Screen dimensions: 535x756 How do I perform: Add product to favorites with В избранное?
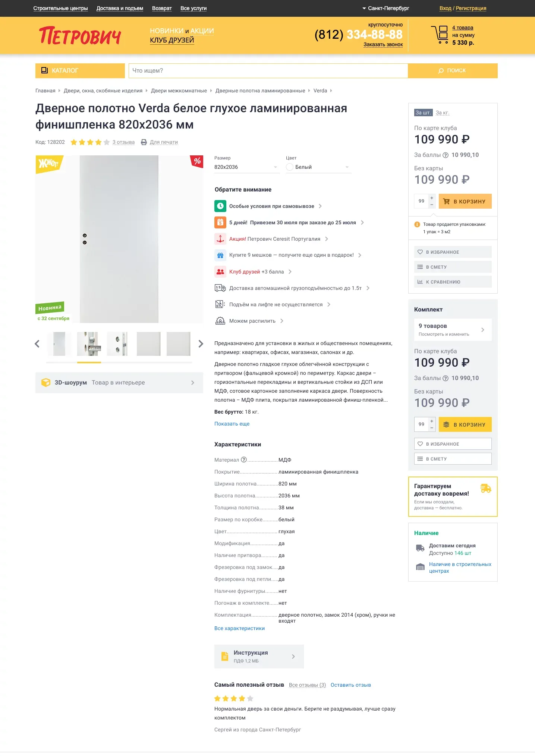point(453,252)
